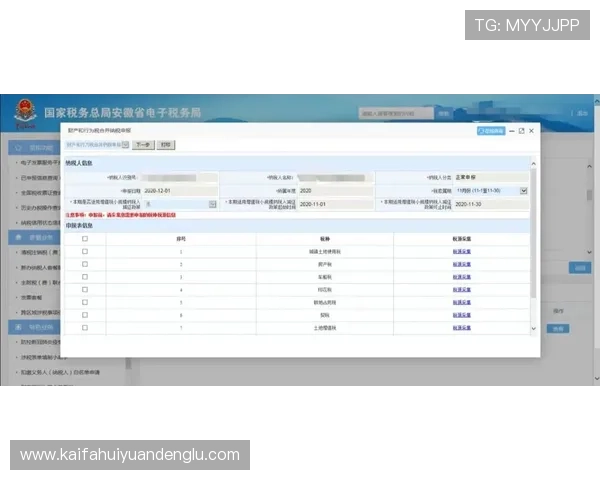Check the box for row 3 车船税
Viewport: 600px width, 480px height.
(x=85, y=277)
